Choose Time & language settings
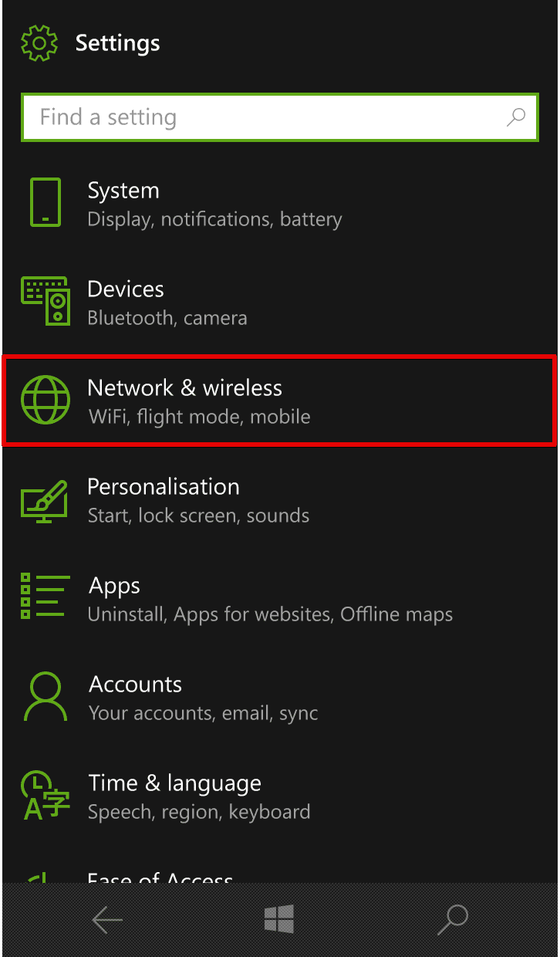This screenshot has width=560, height=957. tap(280, 796)
